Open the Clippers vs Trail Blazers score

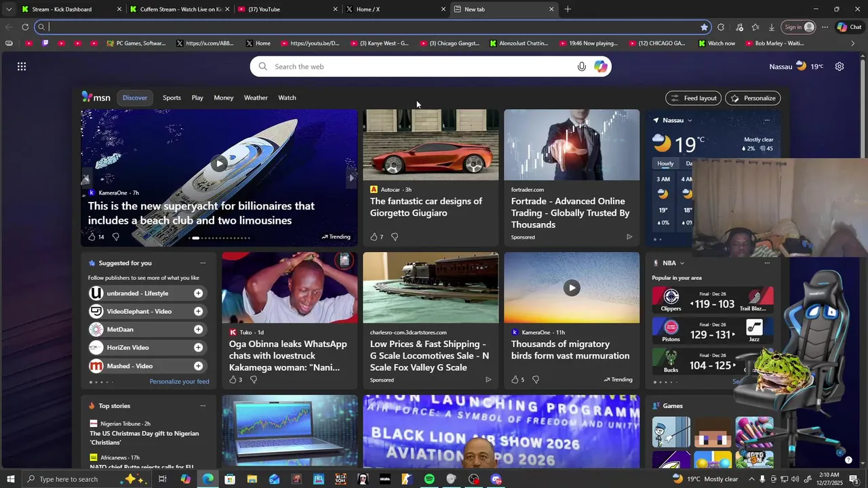coord(713,300)
